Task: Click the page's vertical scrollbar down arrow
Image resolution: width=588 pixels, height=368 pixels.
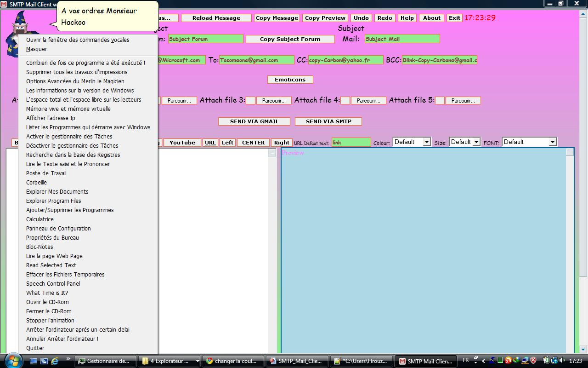Action: (583, 349)
